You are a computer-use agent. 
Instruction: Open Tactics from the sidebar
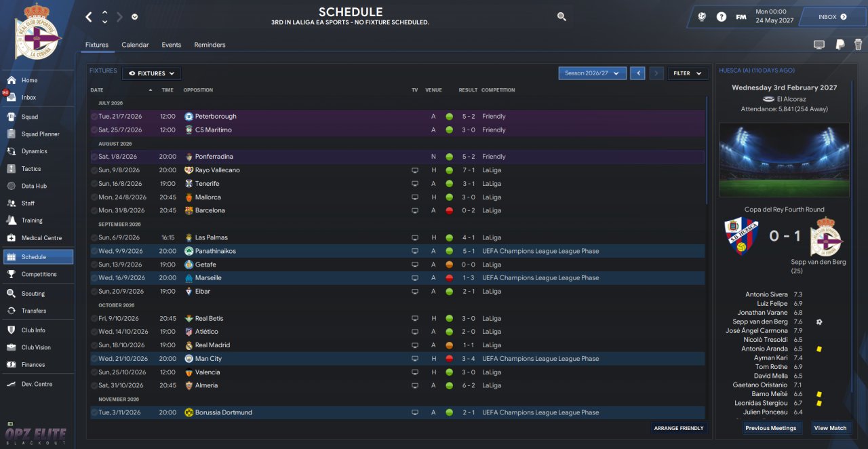pos(31,169)
